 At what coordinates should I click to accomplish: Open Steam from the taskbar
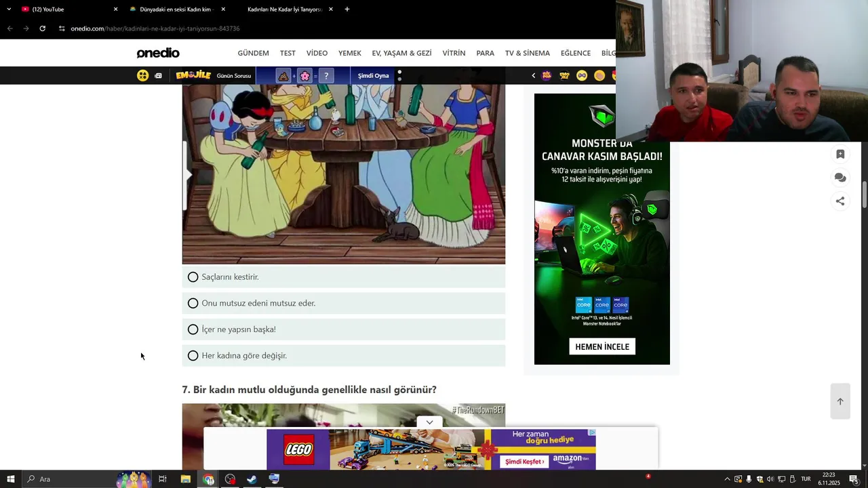coord(252,479)
